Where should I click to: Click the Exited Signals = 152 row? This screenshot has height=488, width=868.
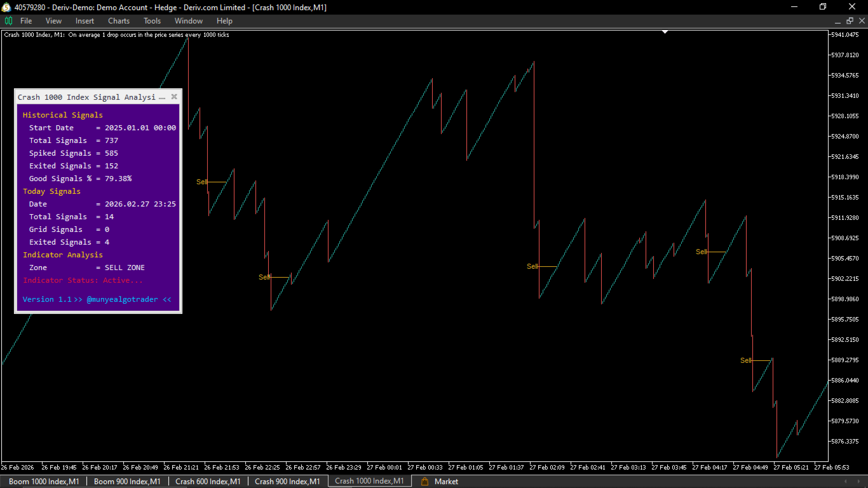(x=74, y=166)
